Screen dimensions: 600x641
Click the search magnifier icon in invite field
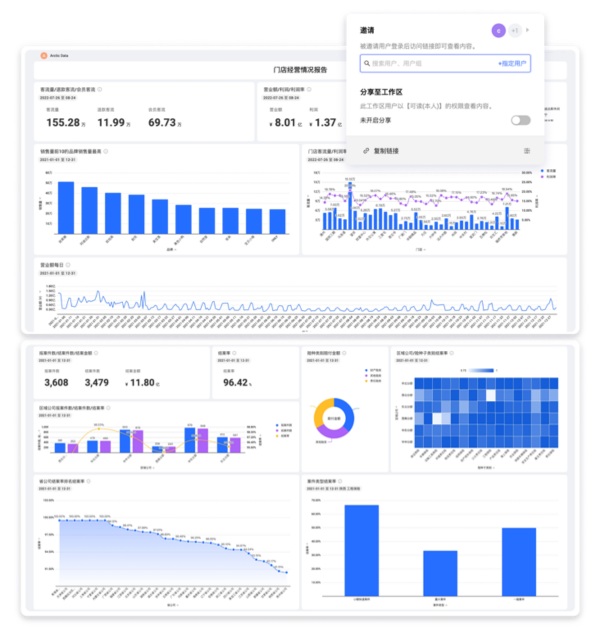tap(369, 63)
